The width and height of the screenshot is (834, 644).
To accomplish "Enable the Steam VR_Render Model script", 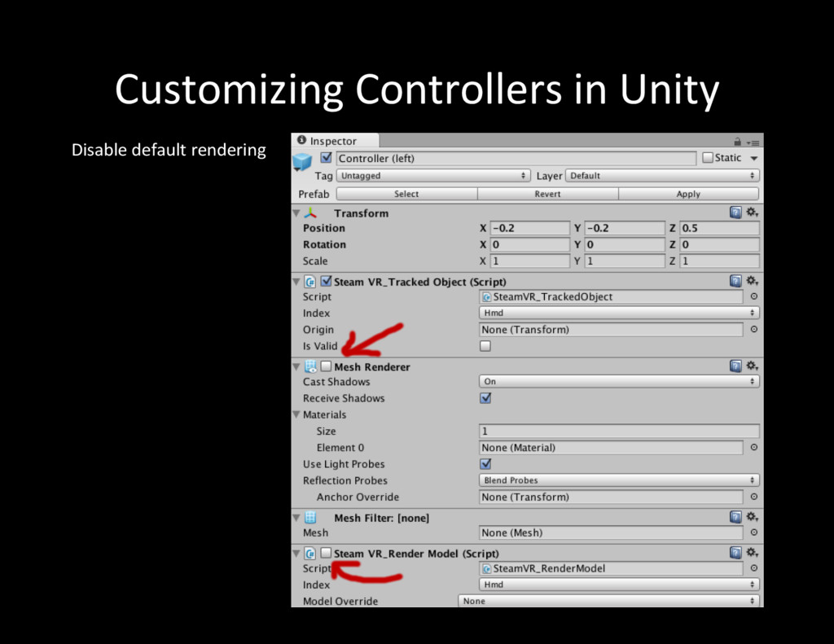I will click(326, 553).
